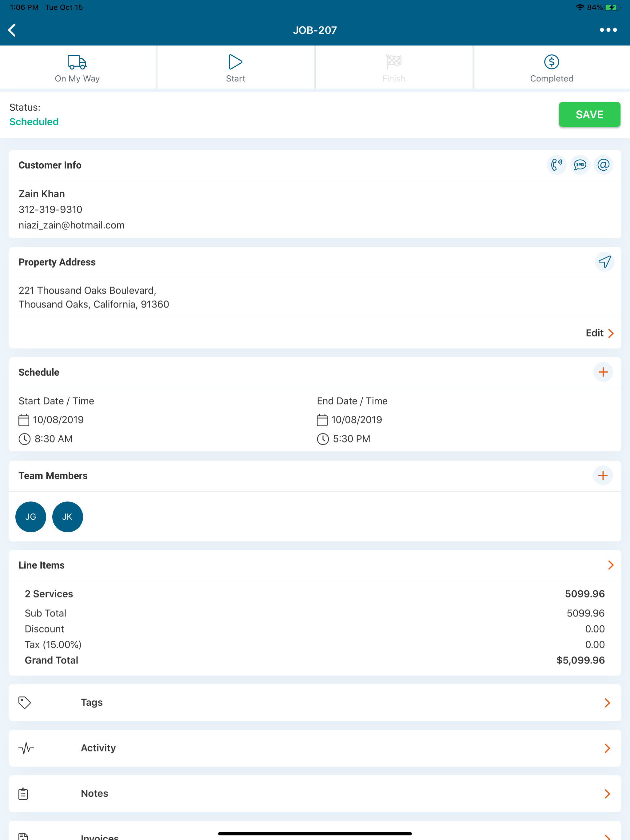Tap the Notes clipboard icon
The image size is (630, 840).
[23, 794]
